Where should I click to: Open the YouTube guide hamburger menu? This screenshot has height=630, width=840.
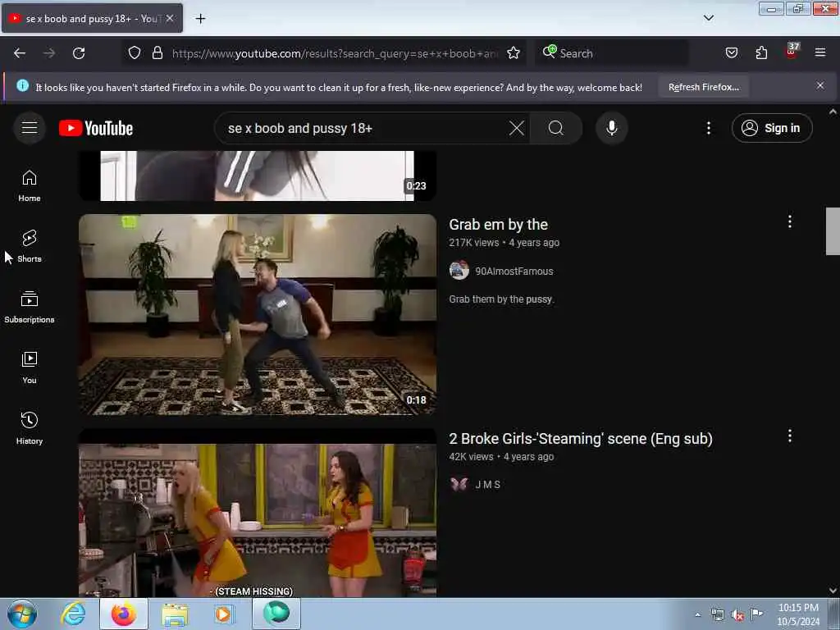30,128
